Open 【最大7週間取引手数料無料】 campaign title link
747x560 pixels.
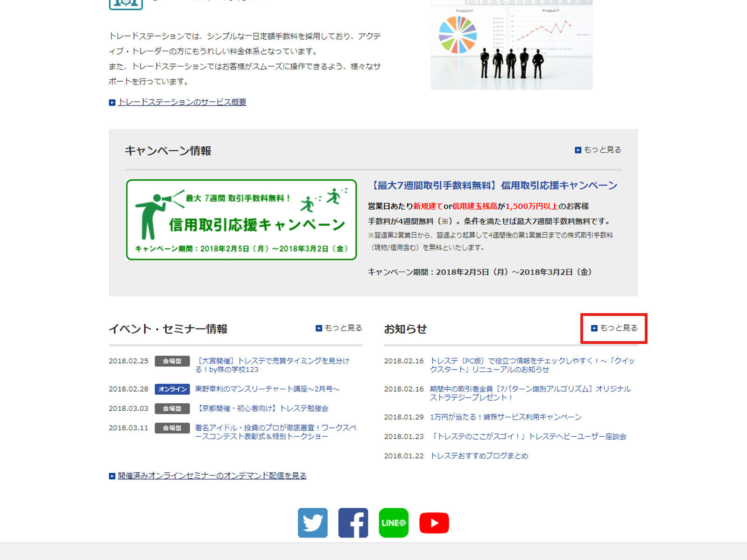click(x=493, y=185)
